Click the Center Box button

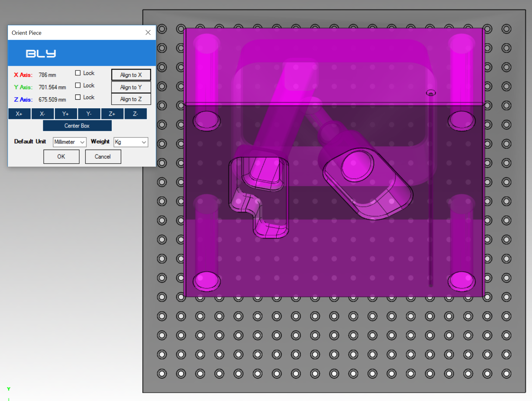[77, 126]
